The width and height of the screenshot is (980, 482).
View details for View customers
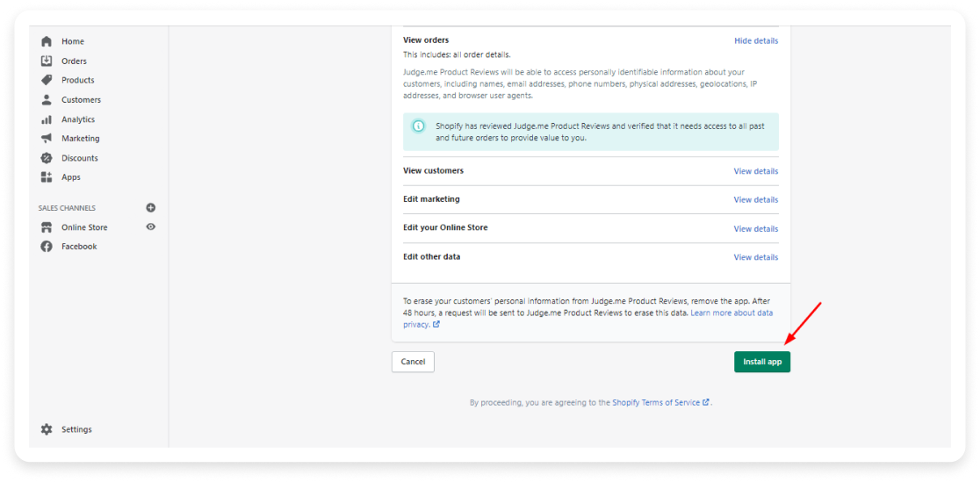756,171
